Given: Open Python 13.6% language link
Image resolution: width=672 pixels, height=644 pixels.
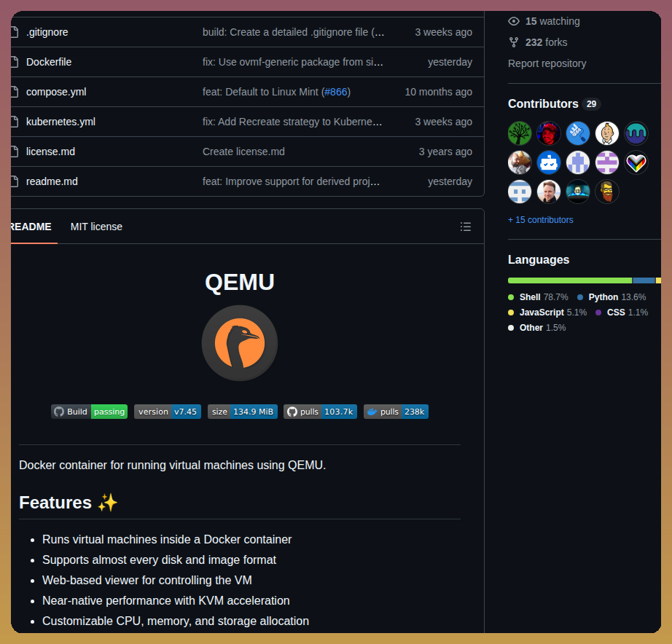Looking at the screenshot, I should point(612,297).
